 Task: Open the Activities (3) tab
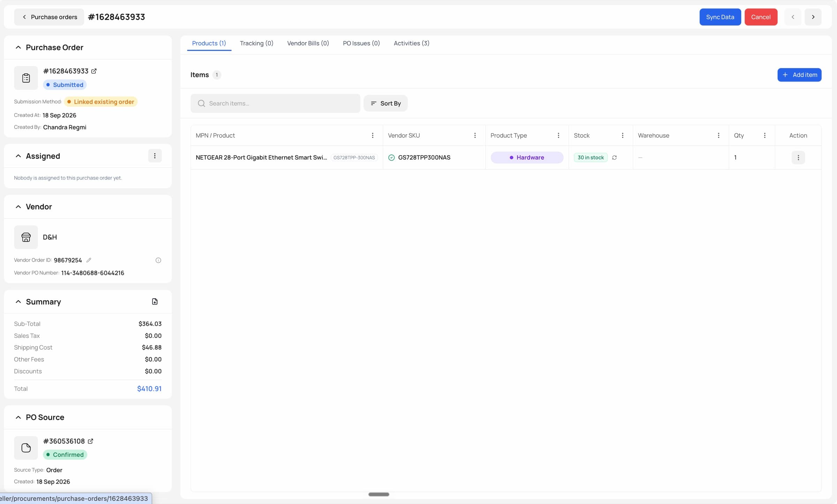point(412,43)
